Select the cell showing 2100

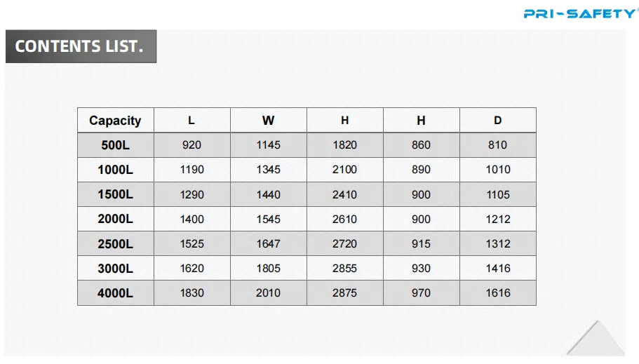[344, 170]
